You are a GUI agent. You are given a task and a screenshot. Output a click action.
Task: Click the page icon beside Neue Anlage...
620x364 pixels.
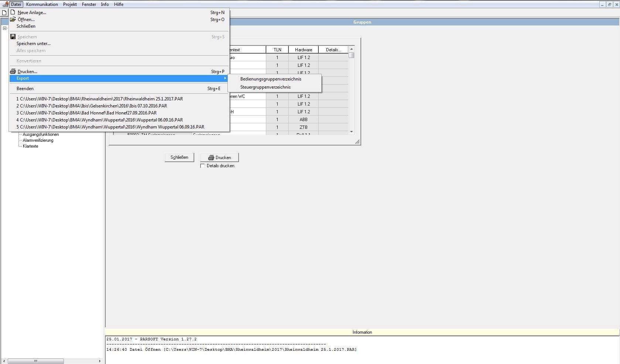pyautogui.click(x=13, y=12)
